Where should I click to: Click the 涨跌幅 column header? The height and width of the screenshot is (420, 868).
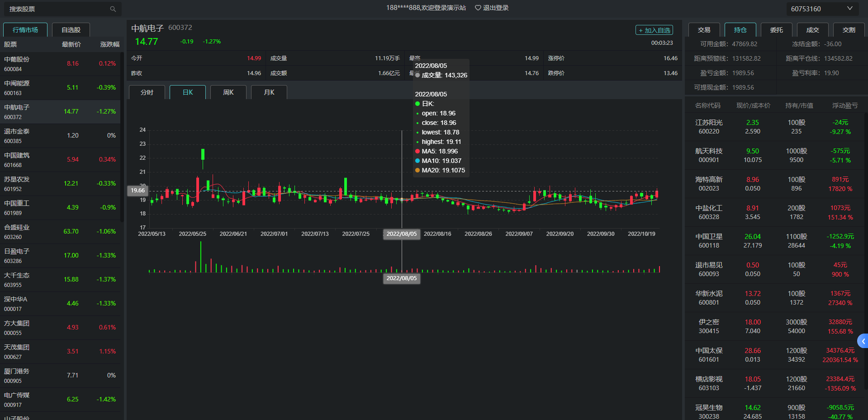coord(109,44)
